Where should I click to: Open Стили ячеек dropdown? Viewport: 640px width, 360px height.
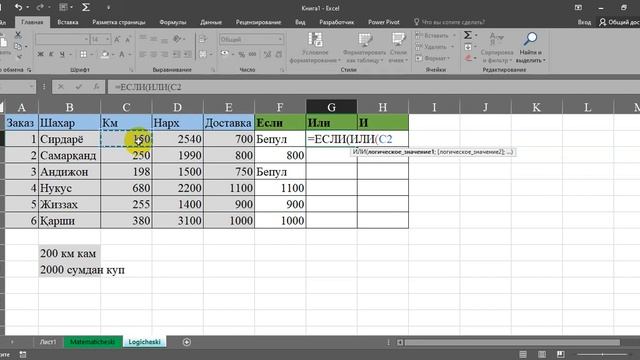pos(398,48)
